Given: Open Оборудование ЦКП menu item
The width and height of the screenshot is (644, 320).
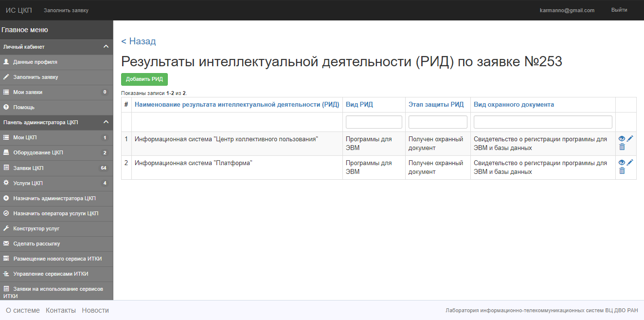Looking at the screenshot, I should (x=56, y=152).
